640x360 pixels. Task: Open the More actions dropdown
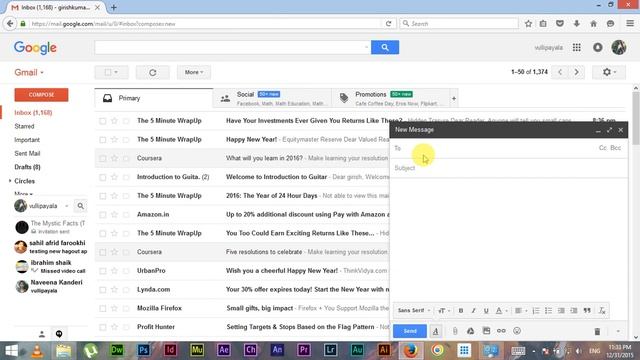click(x=194, y=72)
